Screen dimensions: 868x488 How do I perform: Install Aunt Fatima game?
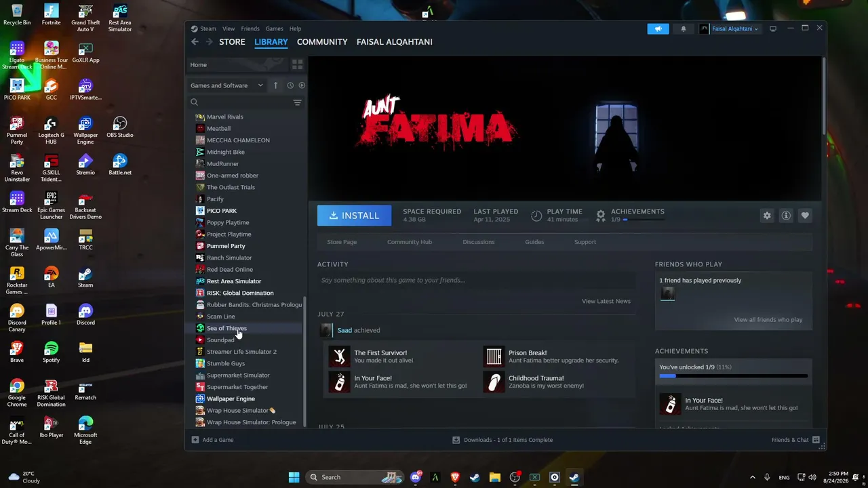[354, 216]
